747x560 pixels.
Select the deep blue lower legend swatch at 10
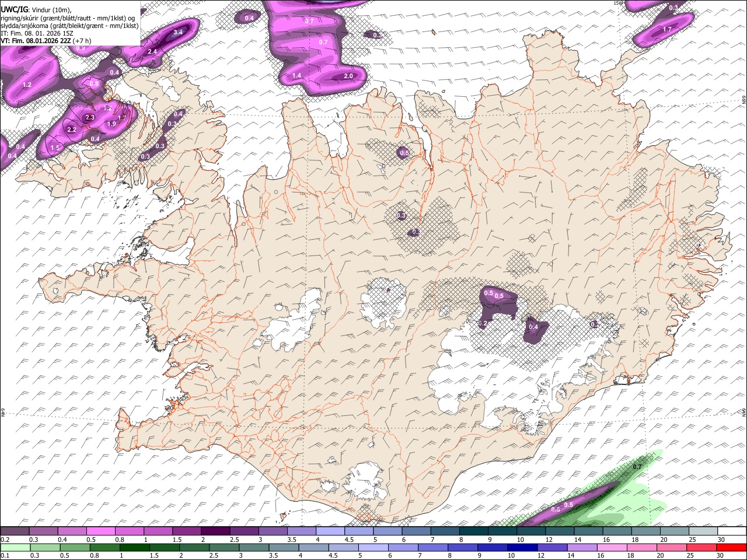click(523, 548)
